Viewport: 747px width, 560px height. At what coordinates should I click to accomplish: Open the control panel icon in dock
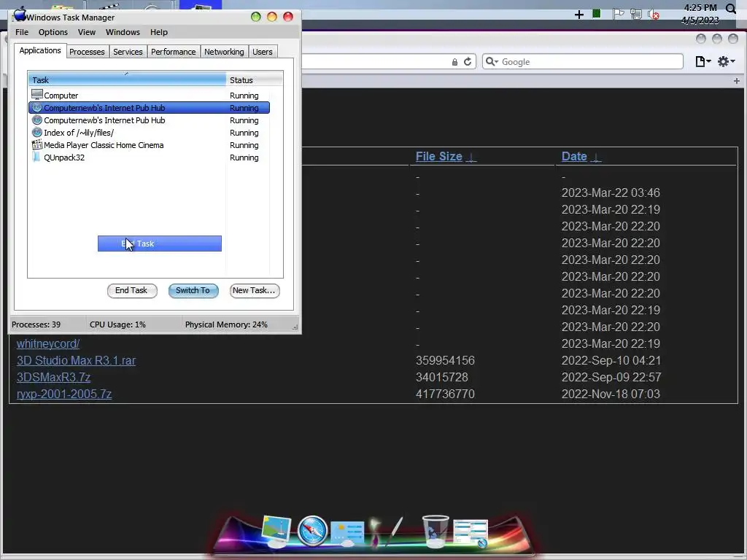tap(348, 533)
